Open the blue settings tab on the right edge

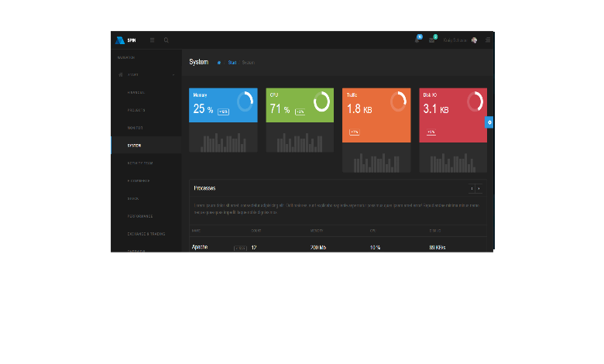point(489,122)
